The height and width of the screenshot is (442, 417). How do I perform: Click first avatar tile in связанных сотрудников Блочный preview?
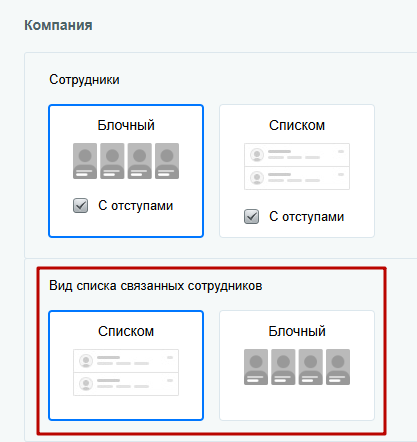click(256, 367)
